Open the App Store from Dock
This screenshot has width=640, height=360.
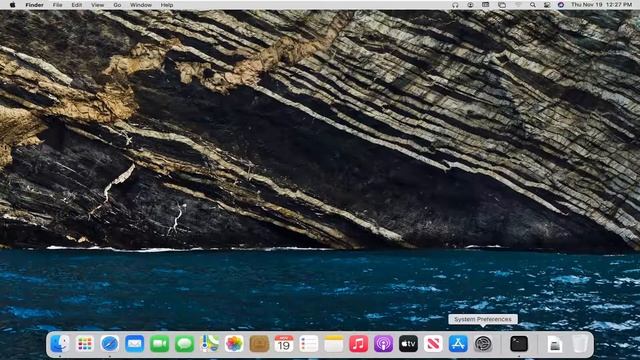[x=458, y=344]
